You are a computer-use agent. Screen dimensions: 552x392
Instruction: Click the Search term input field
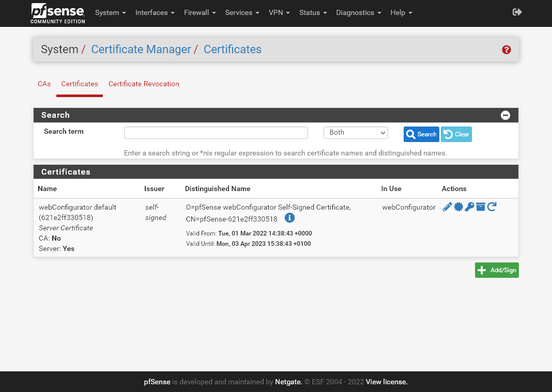click(216, 133)
